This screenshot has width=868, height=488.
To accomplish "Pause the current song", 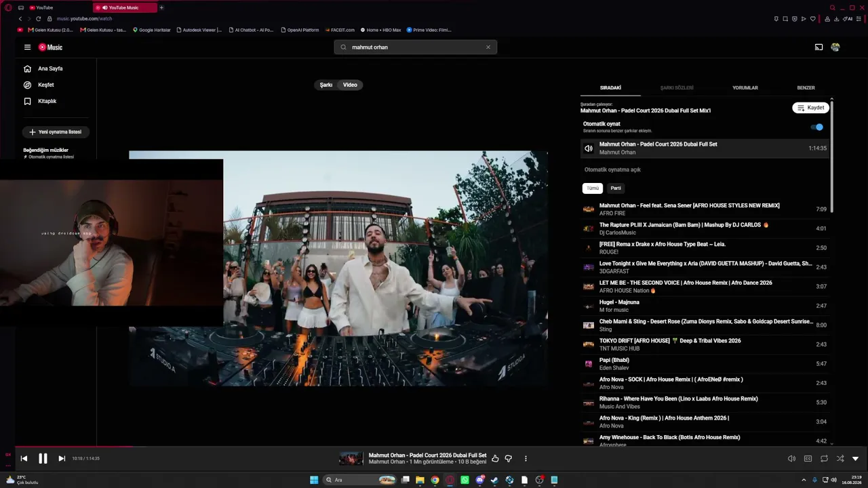I will [43, 459].
